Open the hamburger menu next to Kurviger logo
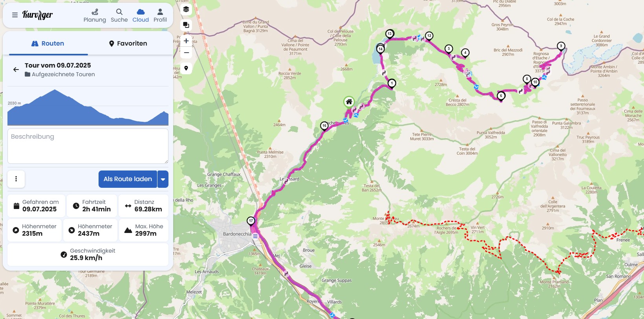This screenshot has width=644, height=319. point(15,15)
